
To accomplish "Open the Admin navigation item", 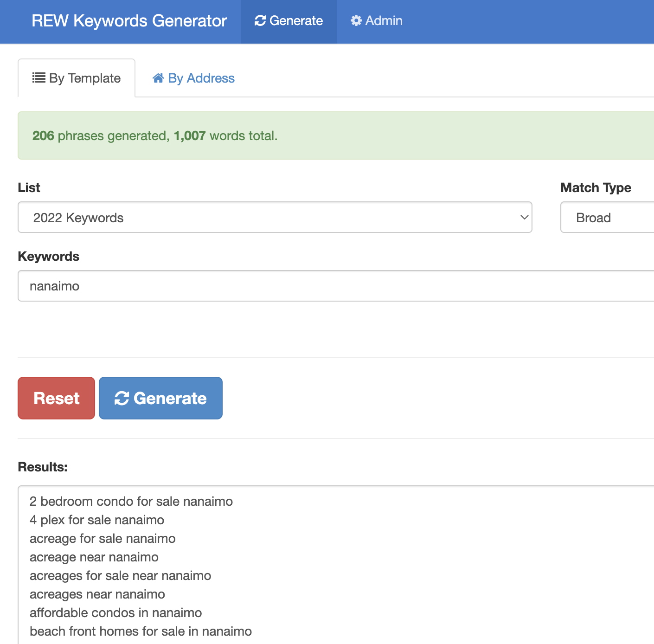I will click(x=377, y=21).
